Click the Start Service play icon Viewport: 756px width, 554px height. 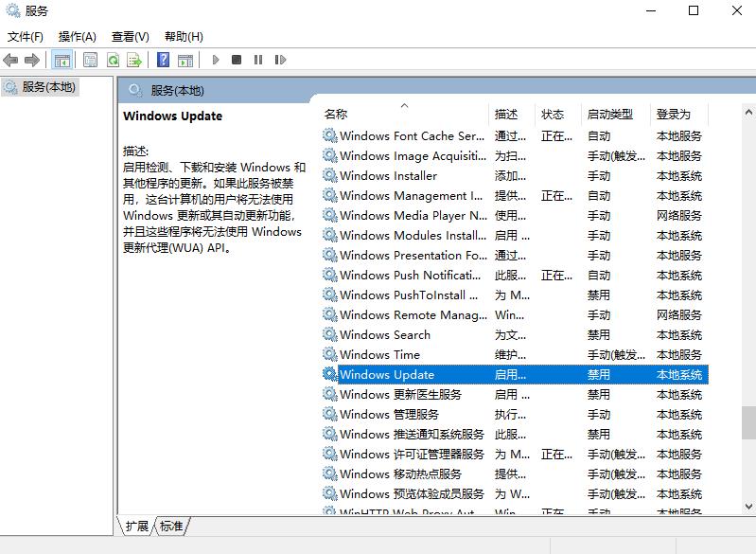(x=216, y=60)
